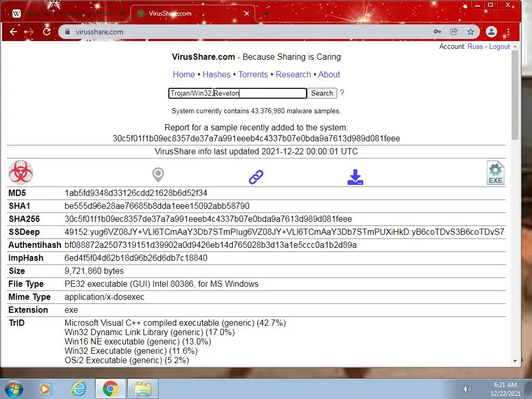Click the padlock site info icon
Image resolution: width=532 pixels, height=399 pixels.
coord(68,32)
